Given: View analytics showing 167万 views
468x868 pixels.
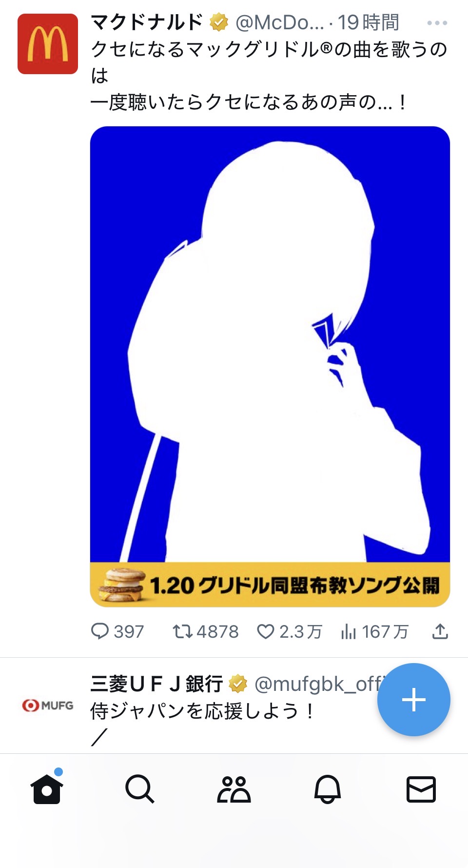Looking at the screenshot, I should tap(375, 631).
